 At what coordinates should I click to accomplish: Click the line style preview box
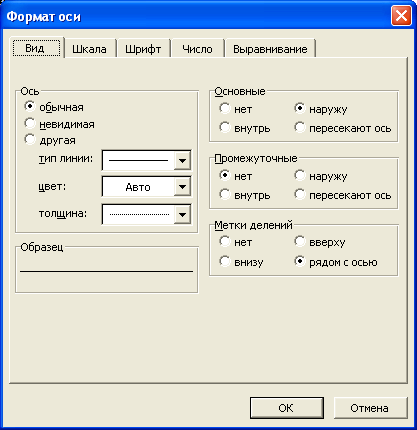tap(138, 160)
